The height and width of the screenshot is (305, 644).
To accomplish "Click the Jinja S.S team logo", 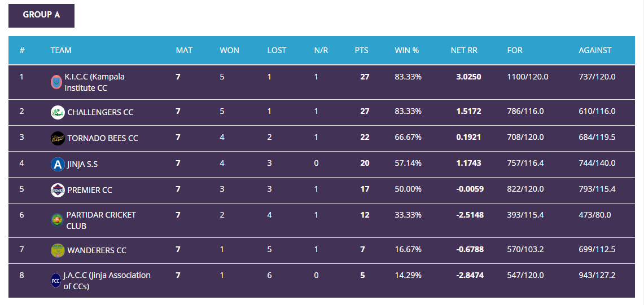I will [x=58, y=164].
